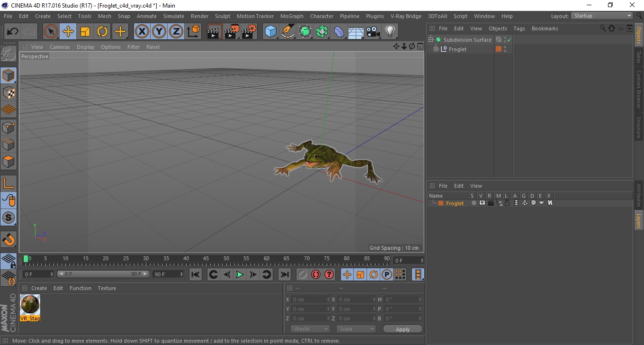
Task: Activate the Move tool in the top toolbar
Action: point(68,32)
